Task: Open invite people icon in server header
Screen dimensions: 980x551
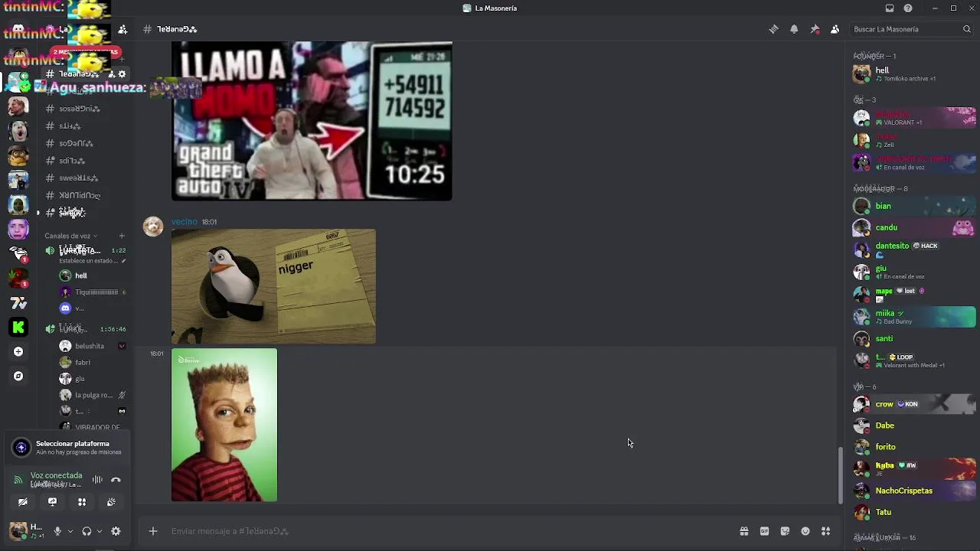Action: click(122, 29)
